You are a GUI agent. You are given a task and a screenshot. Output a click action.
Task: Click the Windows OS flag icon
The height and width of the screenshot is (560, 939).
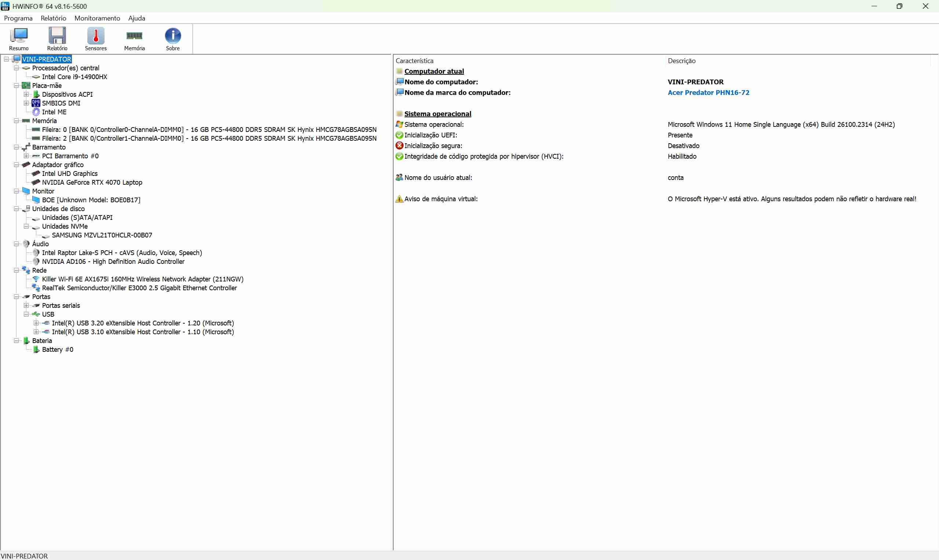pyautogui.click(x=399, y=125)
